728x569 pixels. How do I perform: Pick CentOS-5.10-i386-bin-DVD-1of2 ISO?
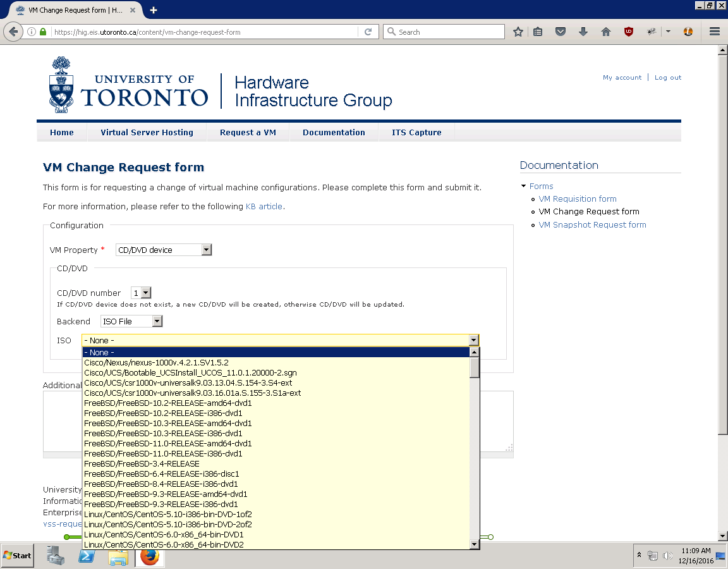pos(276,515)
